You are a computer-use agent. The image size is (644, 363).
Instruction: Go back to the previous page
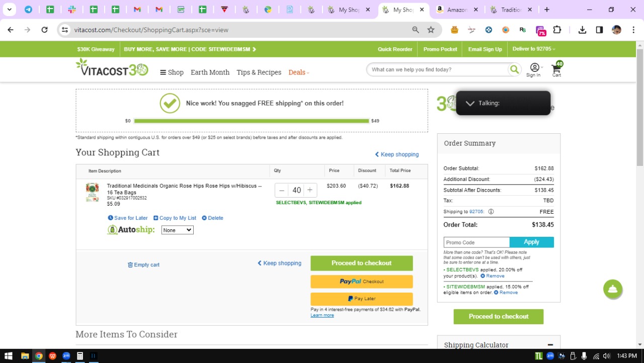click(x=11, y=30)
